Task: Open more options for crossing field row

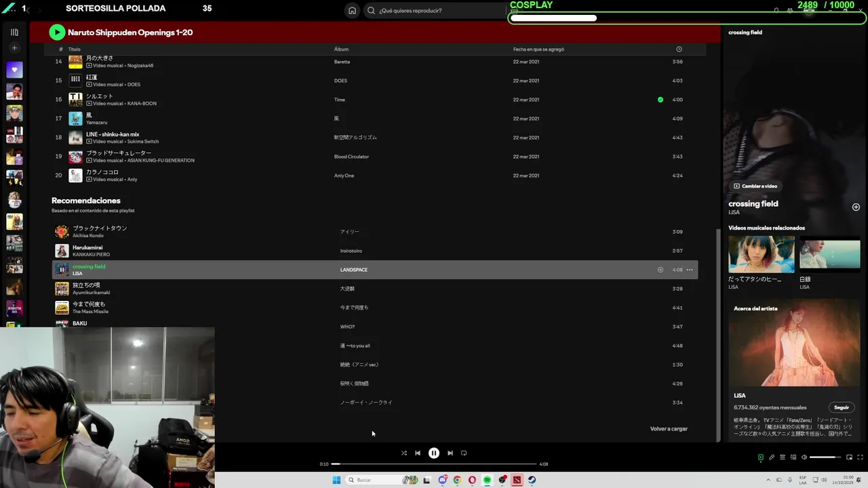Action: 690,270
